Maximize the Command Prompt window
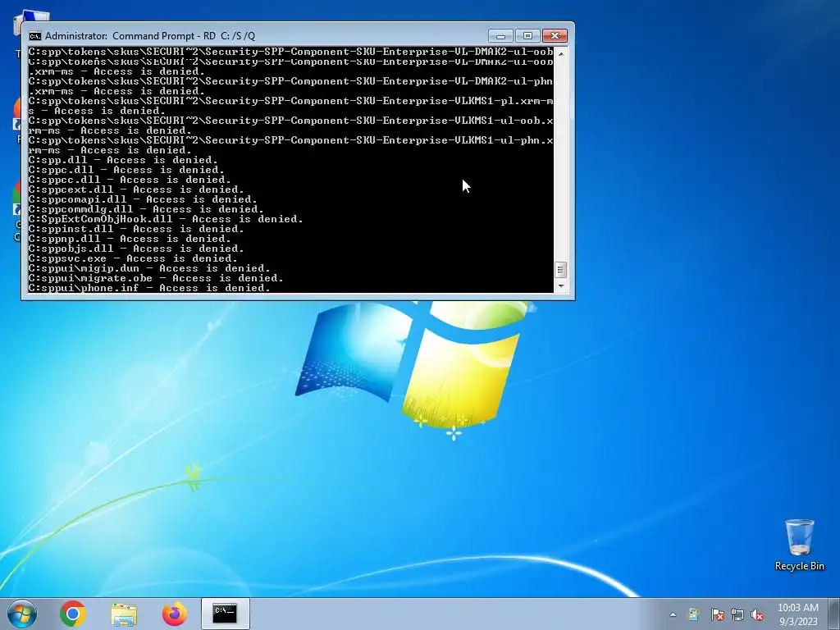Viewport: 840px width, 630px height. tap(527, 36)
